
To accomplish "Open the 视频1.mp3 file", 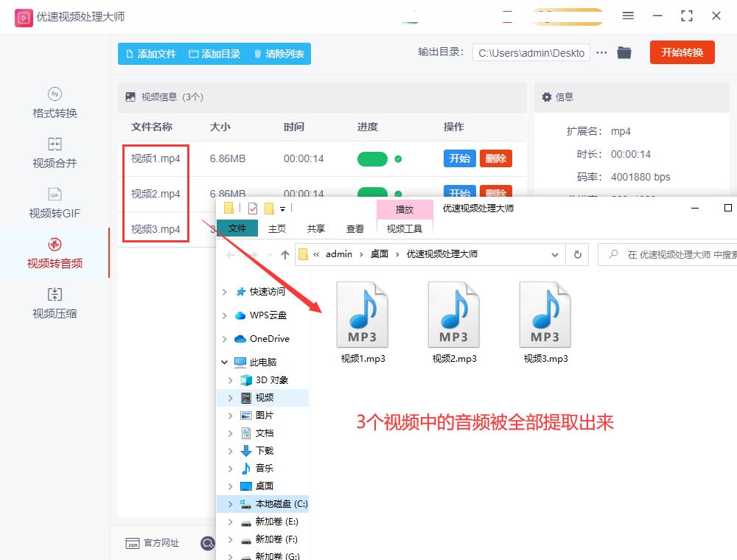I will pyautogui.click(x=363, y=322).
